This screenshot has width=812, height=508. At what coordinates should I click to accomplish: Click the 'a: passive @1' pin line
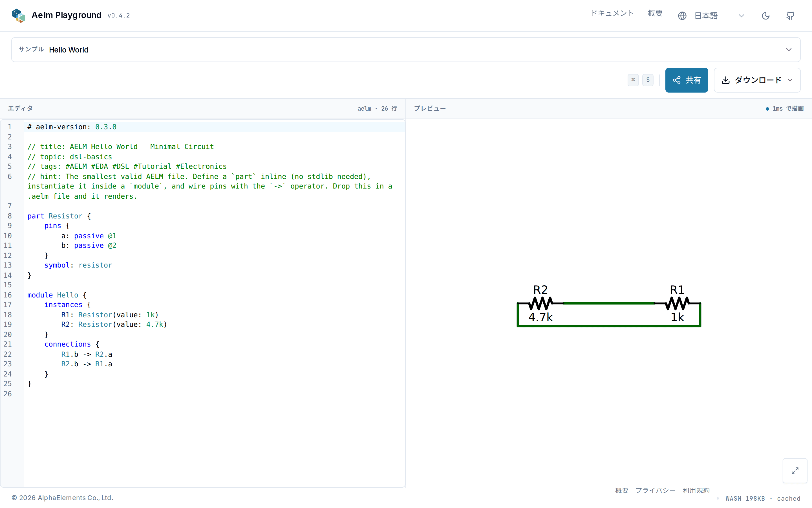[89, 236]
